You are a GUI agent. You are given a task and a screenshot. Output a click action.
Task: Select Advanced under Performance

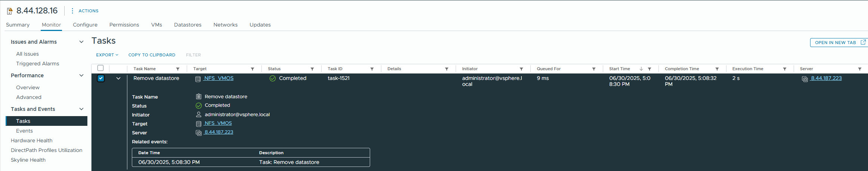28,97
